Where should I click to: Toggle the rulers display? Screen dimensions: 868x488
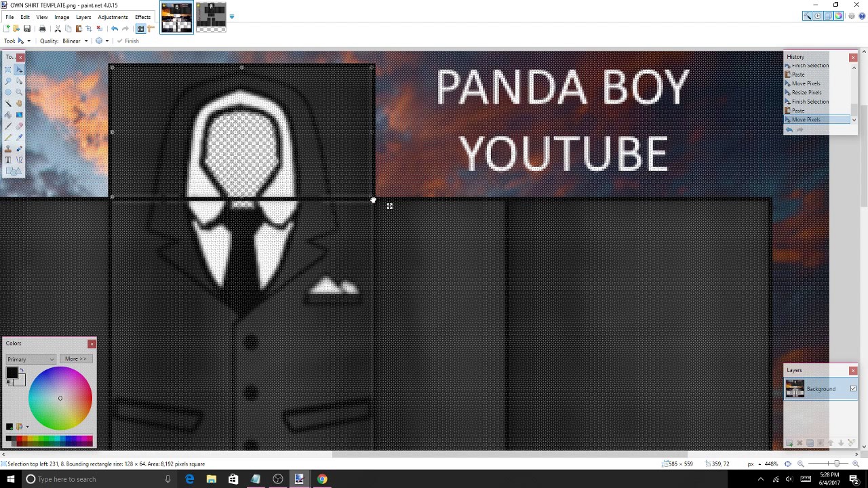[151, 28]
